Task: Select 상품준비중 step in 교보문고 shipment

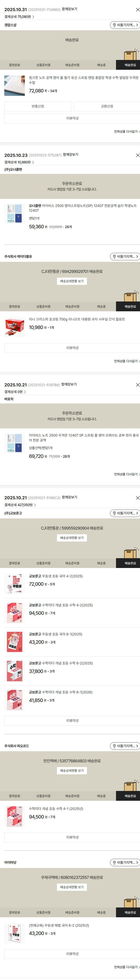Action: coord(43,563)
